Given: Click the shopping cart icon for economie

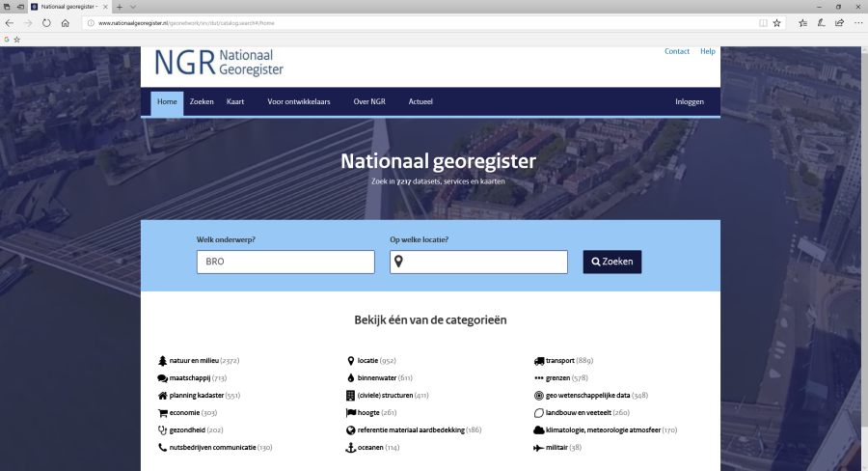Looking at the screenshot, I should [162, 413].
